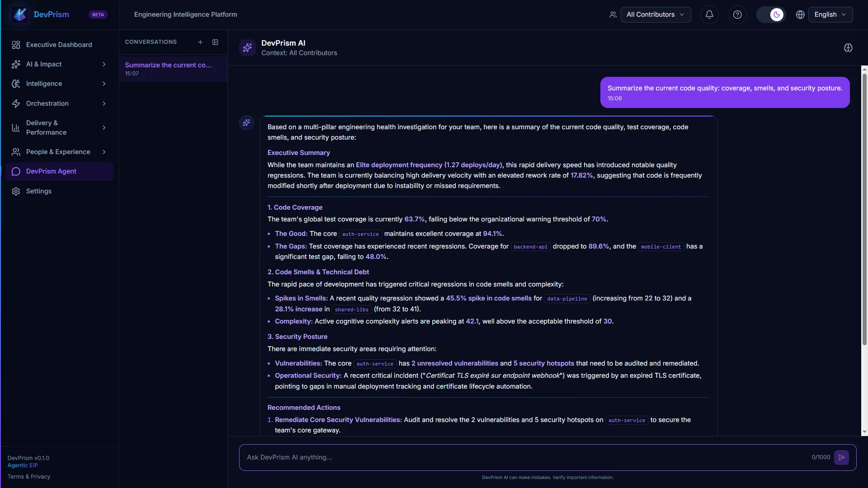Open the All Contributors dropdown

tap(656, 14)
